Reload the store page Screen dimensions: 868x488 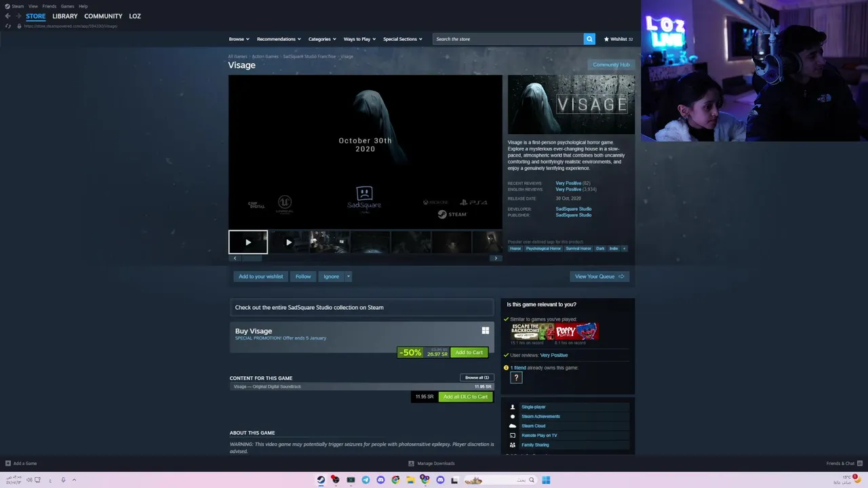(8, 26)
